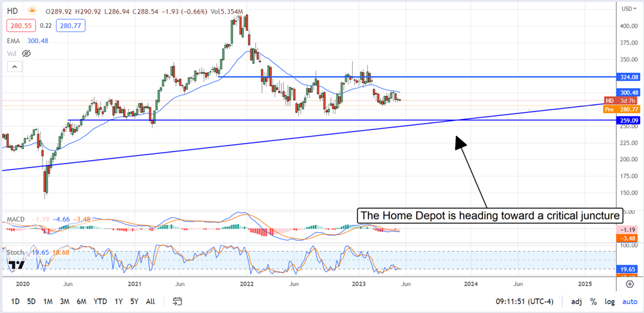644x313 pixels.
Task: Toggle volume indicator visibility eye icon
Action: pyautogui.click(x=26, y=53)
